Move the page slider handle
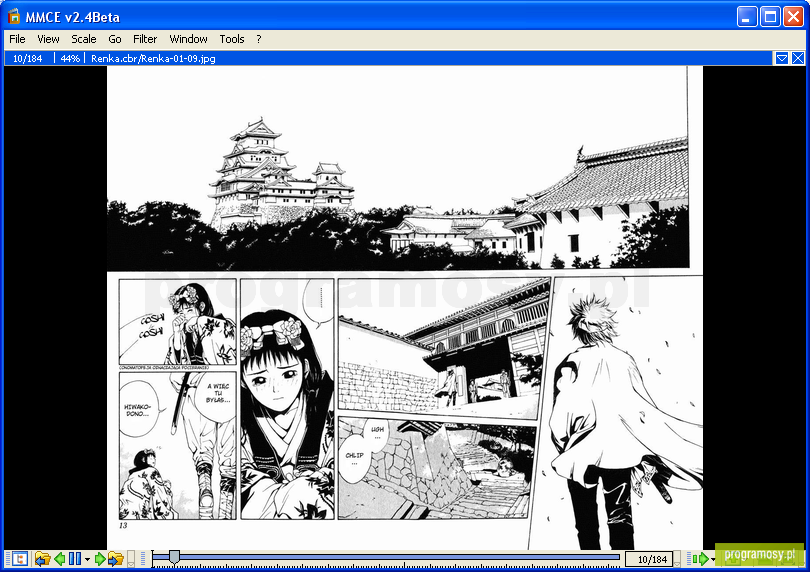Viewport: 810px width, 572px height. pyautogui.click(x=174, y=557)
